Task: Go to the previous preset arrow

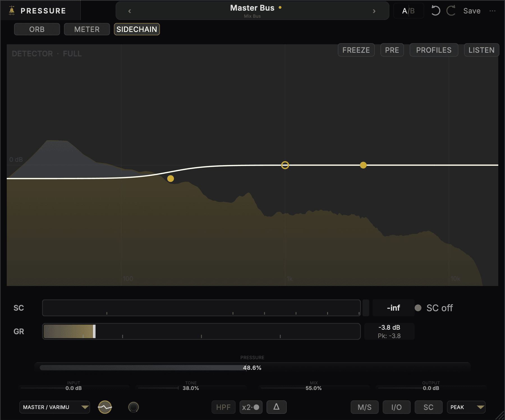Action: pos(130,11)
